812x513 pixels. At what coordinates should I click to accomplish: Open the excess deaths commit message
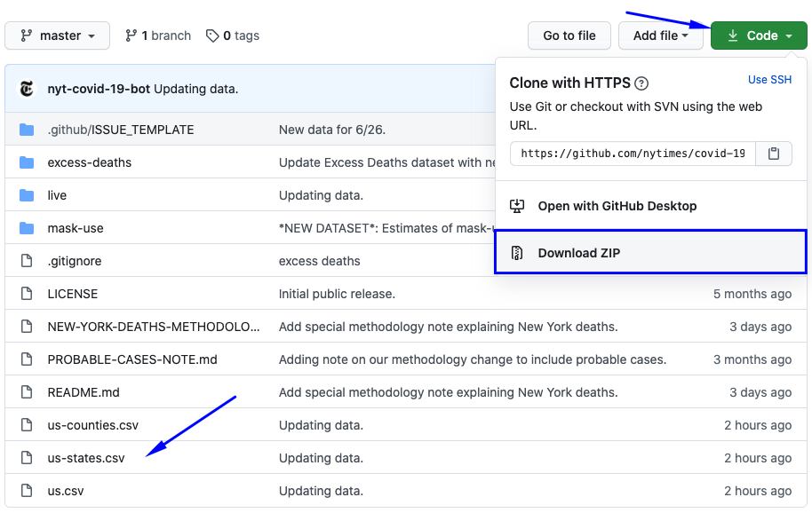click(x=320, y=261)
